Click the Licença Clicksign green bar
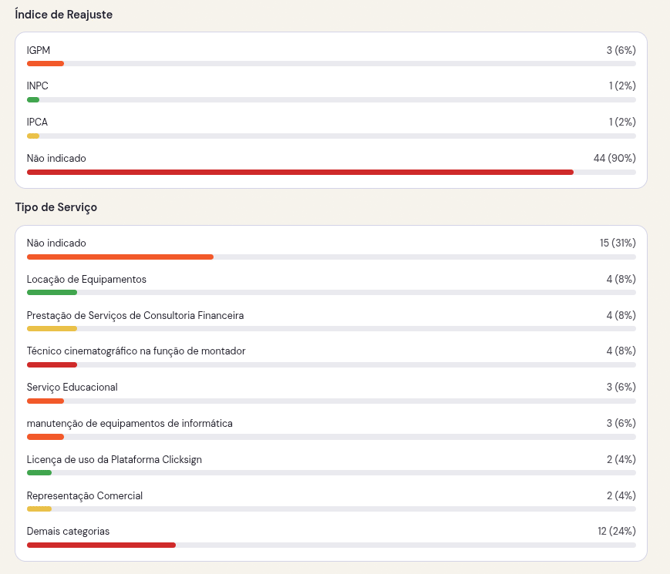670x574 pixels. 39,473
